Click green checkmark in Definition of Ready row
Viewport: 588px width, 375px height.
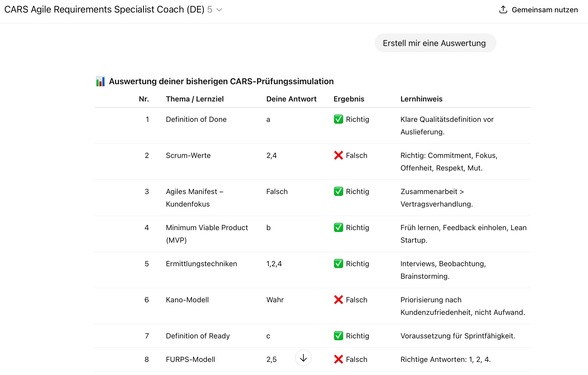338,336
